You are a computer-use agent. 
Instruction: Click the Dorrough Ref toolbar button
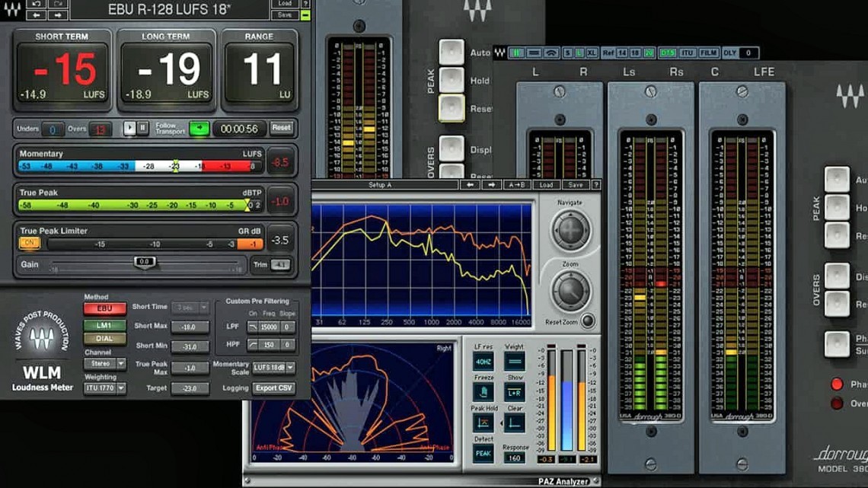[608, 53]
